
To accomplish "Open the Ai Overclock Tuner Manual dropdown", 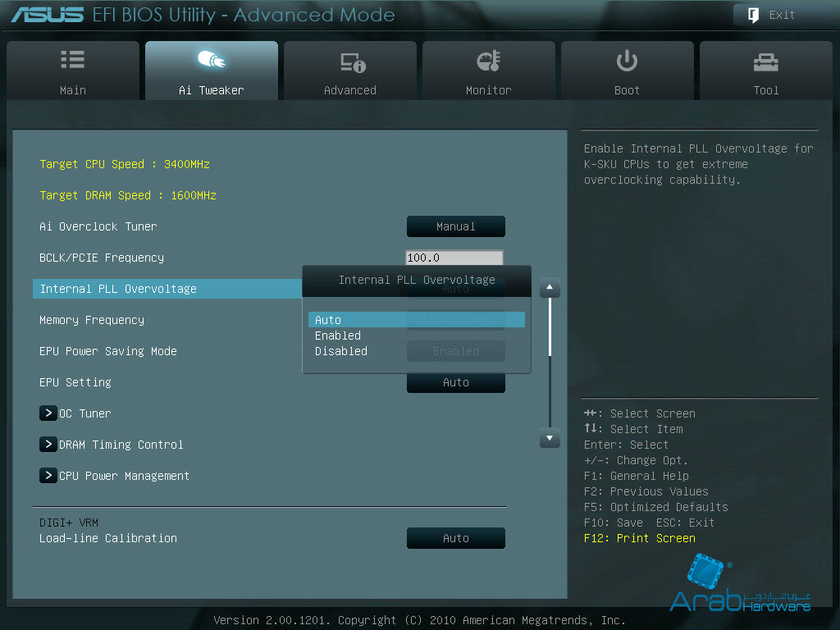I will pyautogui.click(x=456, y=226).
